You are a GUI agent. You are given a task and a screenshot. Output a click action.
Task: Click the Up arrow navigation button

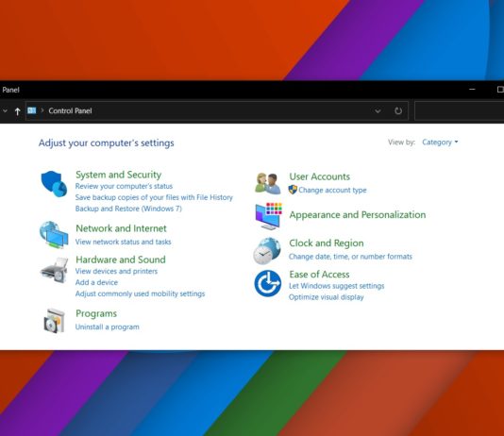tap(17, 111)
